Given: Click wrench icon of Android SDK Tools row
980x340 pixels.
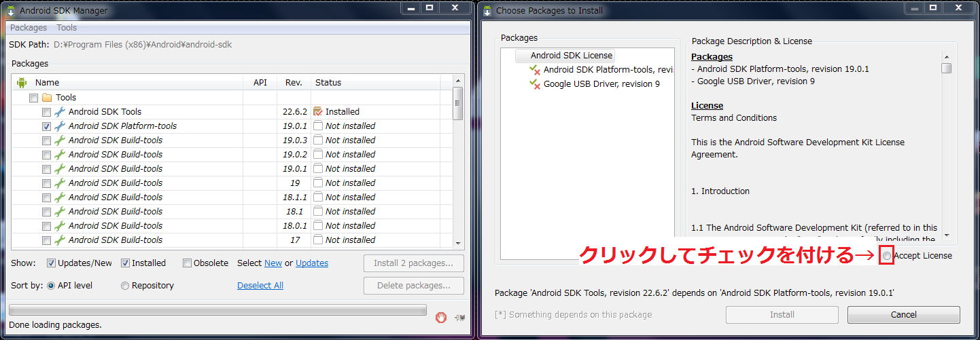Looking at the screenshot, I should click(60, 112).
